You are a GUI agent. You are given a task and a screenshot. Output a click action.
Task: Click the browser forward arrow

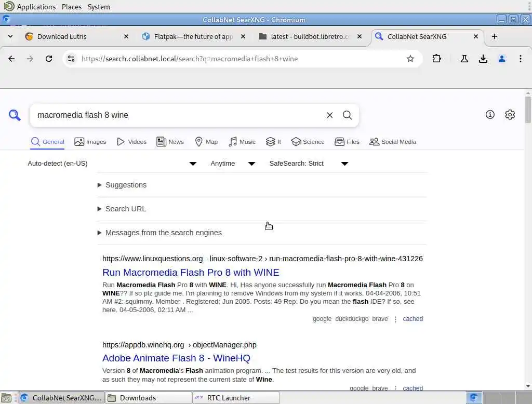pos(30,59)
